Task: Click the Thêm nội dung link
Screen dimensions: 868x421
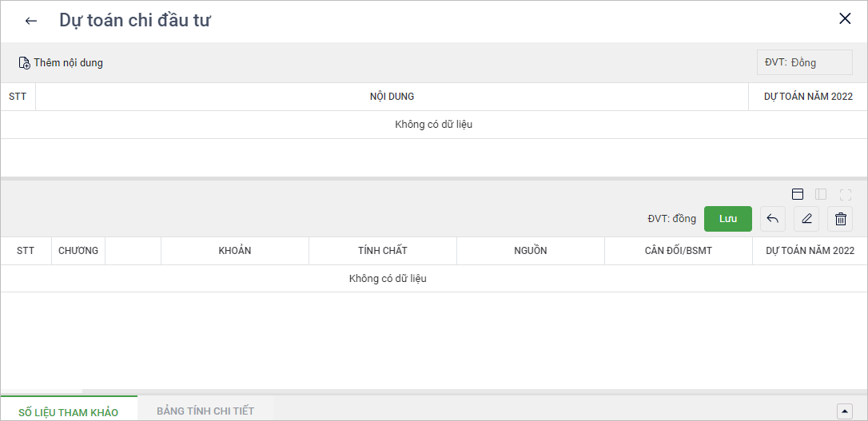Action: click(x=68, y=63)
